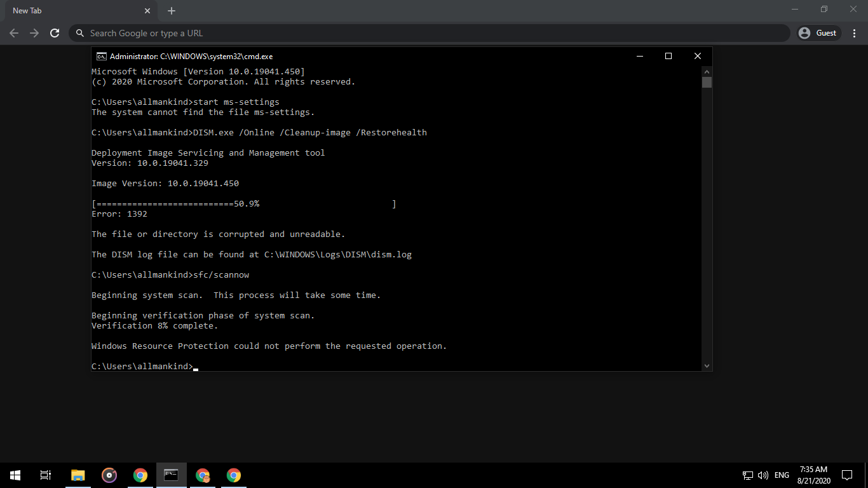Click the "Image Version: 10.0.19041.450" line

165,184
